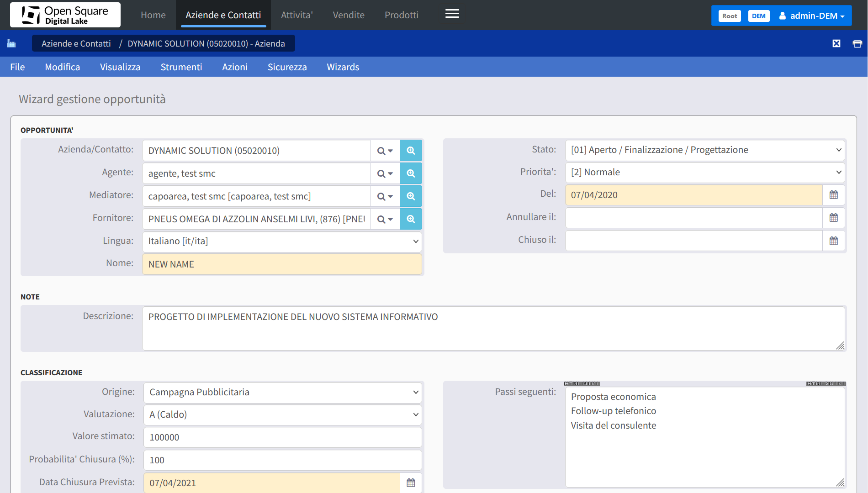Viewport: 868px width, 493px height.
Task: Open search dropdown for Mediatore
Action: point(385,196)
